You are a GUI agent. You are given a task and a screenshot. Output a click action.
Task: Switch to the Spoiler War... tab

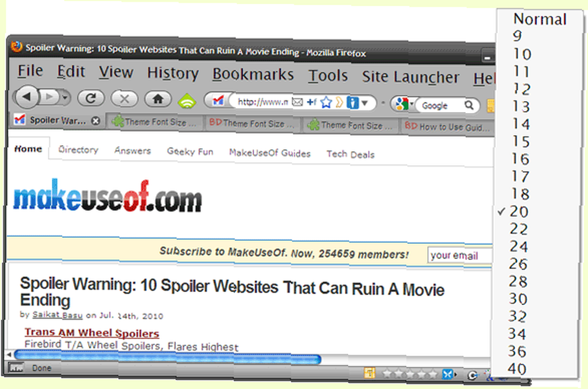pyautogui.click(x=57, y=120)
